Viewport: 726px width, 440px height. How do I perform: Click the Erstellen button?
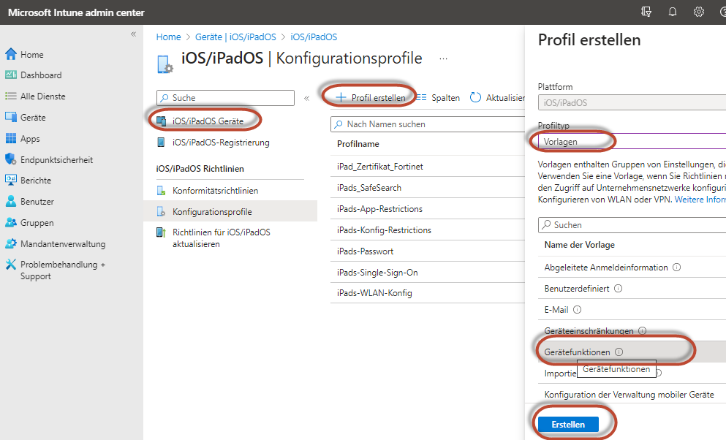pyautogui.click(x=568, y=424)
